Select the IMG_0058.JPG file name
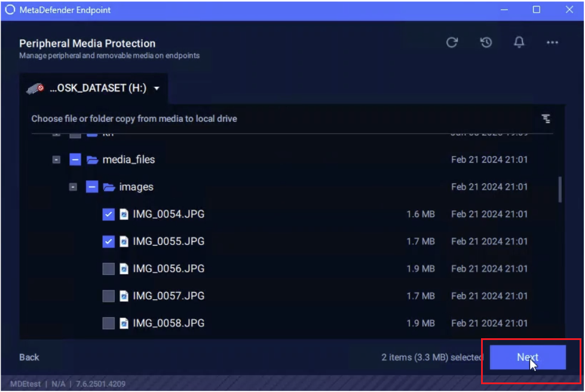 click(169, 323)
